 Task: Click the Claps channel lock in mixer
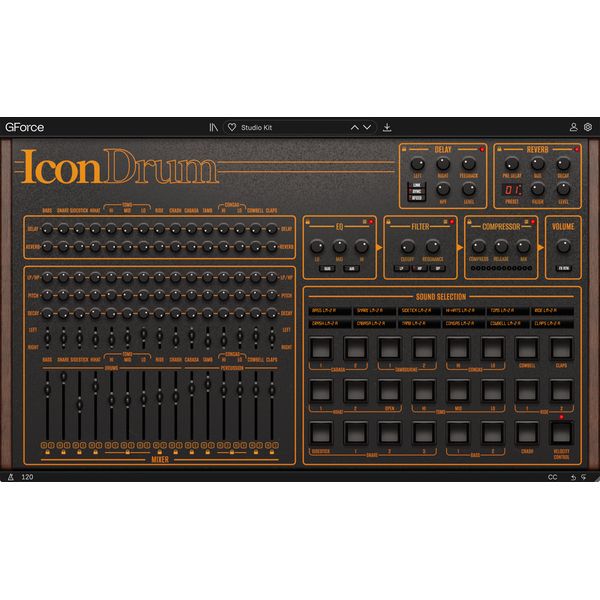(272, 452)
